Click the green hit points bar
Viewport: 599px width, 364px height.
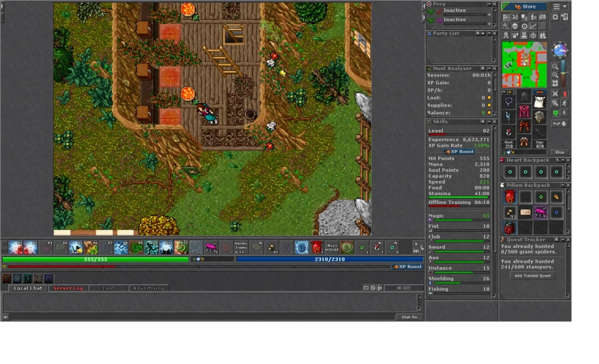[96, 260]
